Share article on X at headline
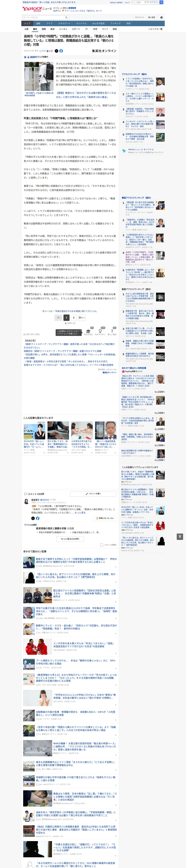 point(56,51)
